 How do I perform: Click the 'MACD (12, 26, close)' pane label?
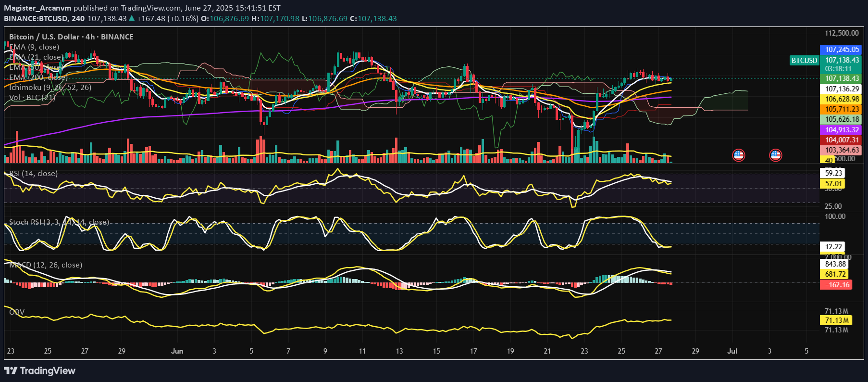[45, 265]
